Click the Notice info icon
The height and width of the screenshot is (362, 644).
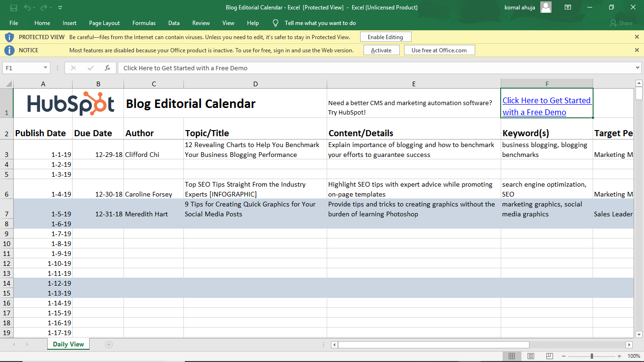[x=9, y=50]
